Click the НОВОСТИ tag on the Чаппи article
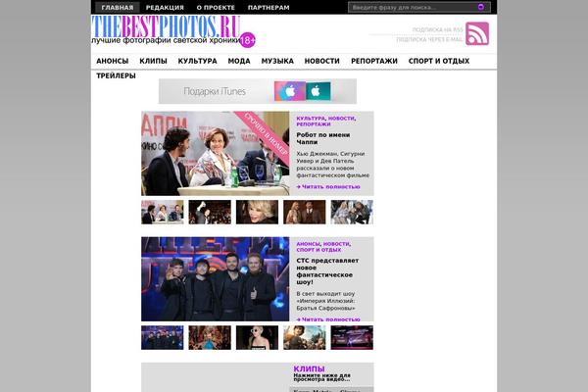The height and width of the screenshot is (392, 588). [341, 119]
